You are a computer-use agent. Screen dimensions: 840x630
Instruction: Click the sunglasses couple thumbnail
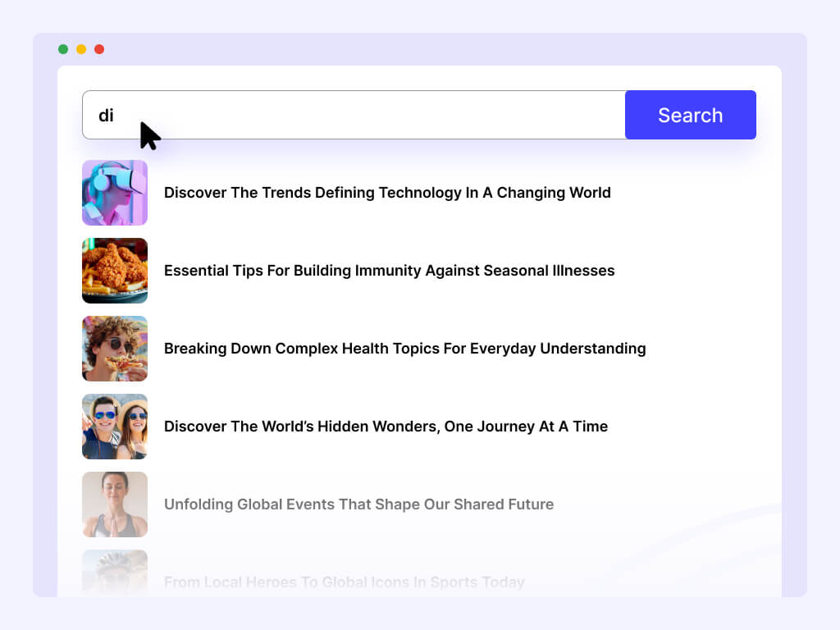click(x=115, y=427)
